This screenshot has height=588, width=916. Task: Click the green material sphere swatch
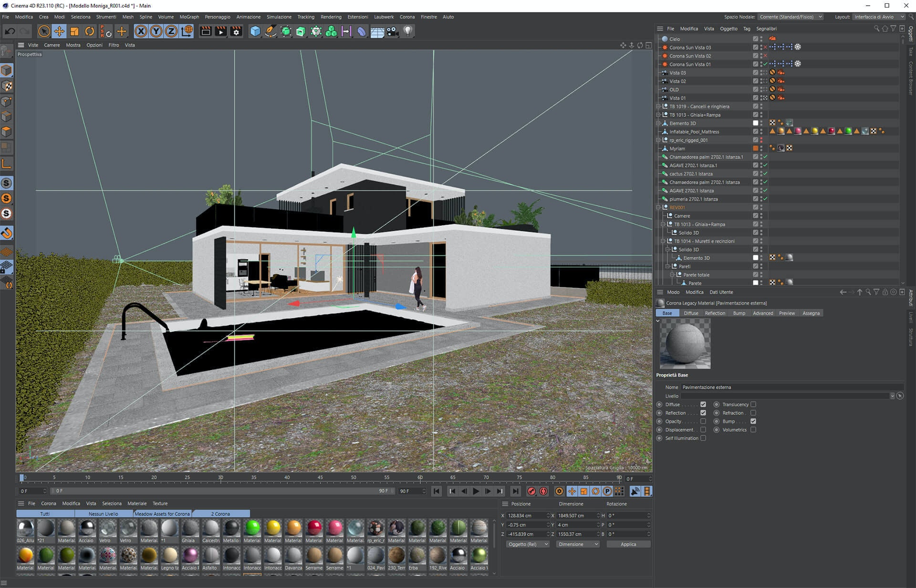pyautogui.click(x=252, y=528)
